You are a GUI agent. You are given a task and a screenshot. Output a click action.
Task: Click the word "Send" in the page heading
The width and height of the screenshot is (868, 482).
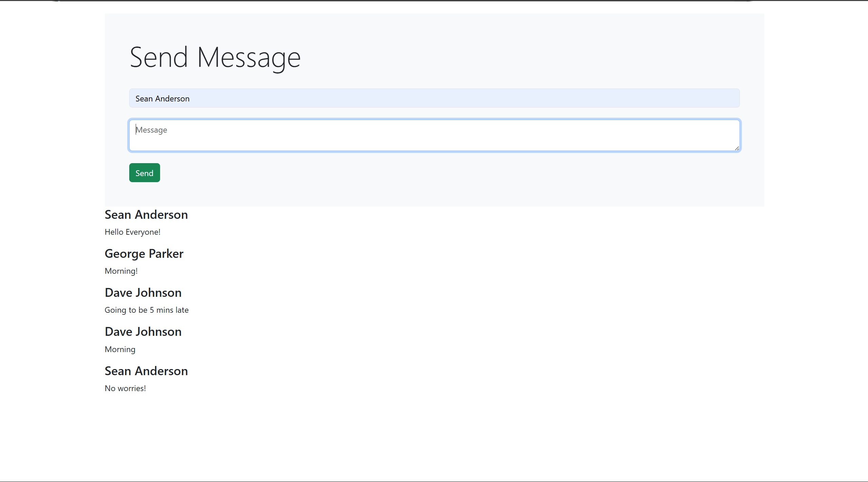[159, 57]
